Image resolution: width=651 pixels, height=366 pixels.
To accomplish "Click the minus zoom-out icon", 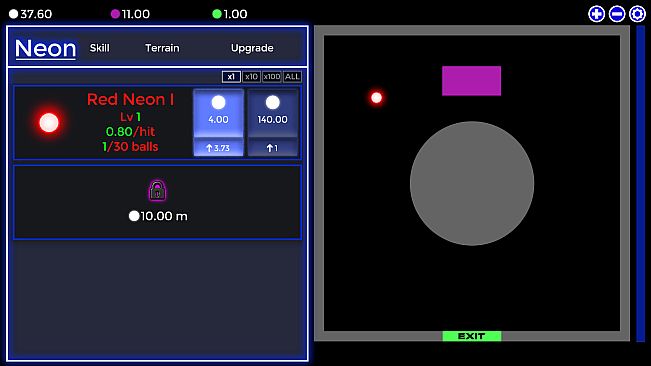I will (617, 14).
